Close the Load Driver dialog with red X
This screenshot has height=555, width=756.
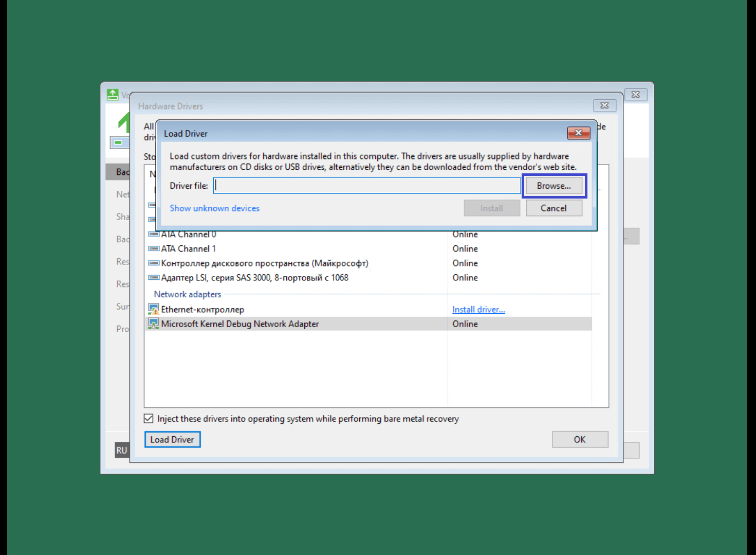[578, 133]
